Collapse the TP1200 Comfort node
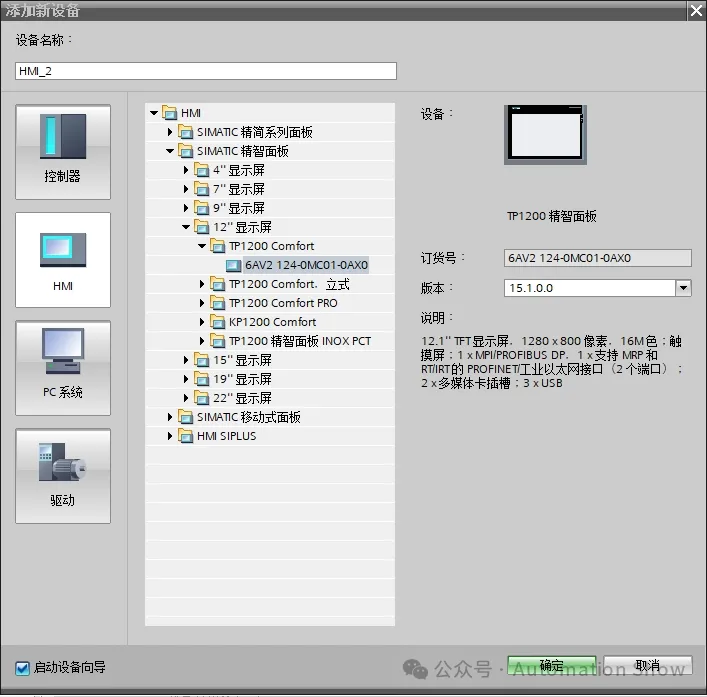Image resolution: width=707 pixels, height=697 pixels. pos(202,246)
